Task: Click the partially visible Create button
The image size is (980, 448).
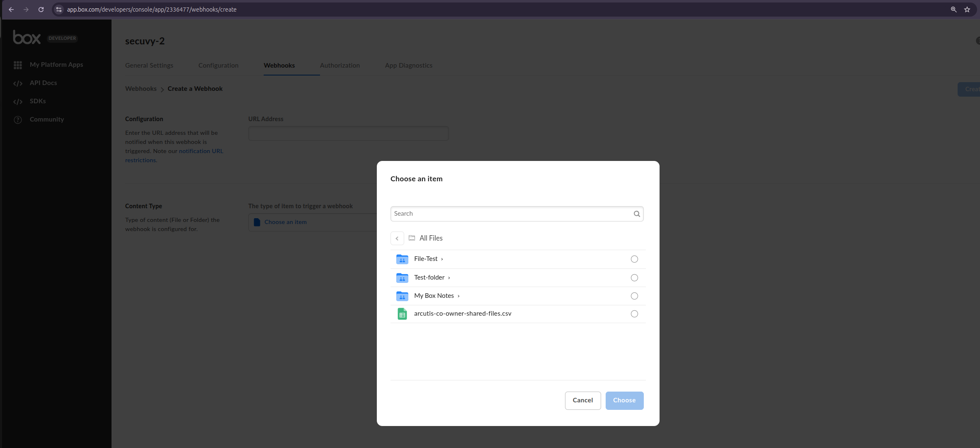Action: (x=969, y=89)
